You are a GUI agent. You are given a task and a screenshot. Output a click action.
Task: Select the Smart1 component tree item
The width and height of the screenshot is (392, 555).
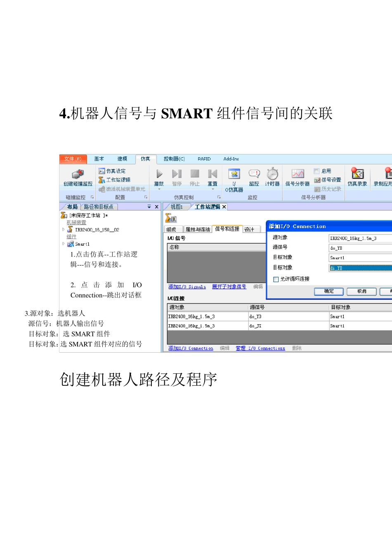point(78,244)
